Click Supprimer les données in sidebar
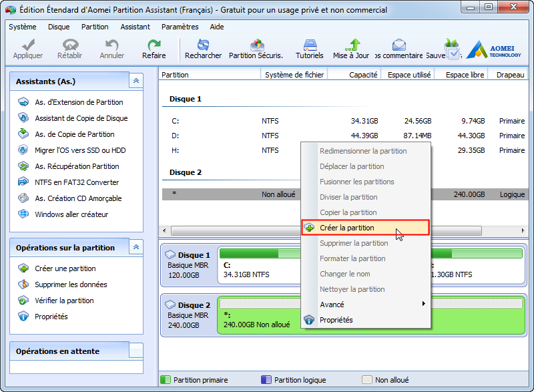The image size is (534, 392). [x=71, y=284]
